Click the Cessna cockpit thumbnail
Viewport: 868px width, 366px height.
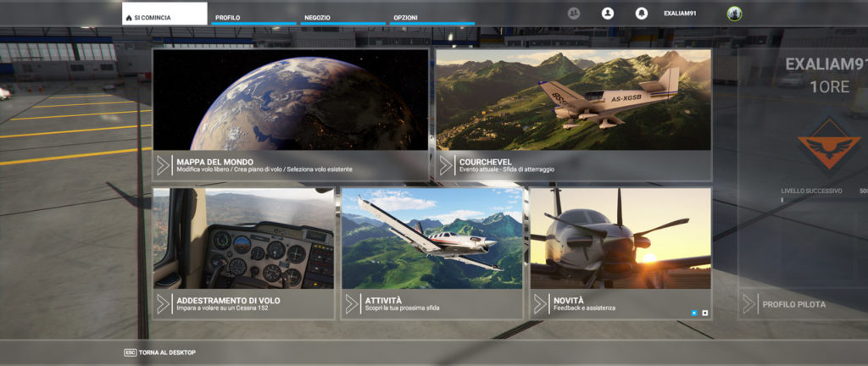coord(243,238)
